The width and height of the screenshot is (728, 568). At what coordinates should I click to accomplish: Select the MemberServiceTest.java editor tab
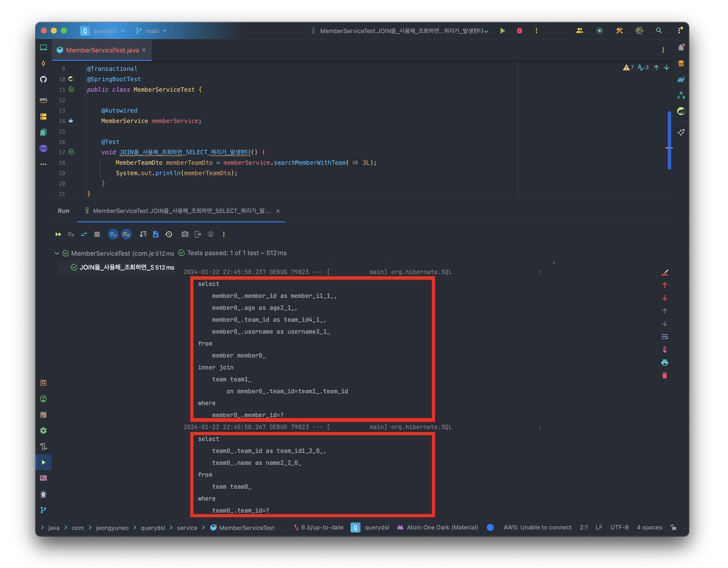(102, 50)
